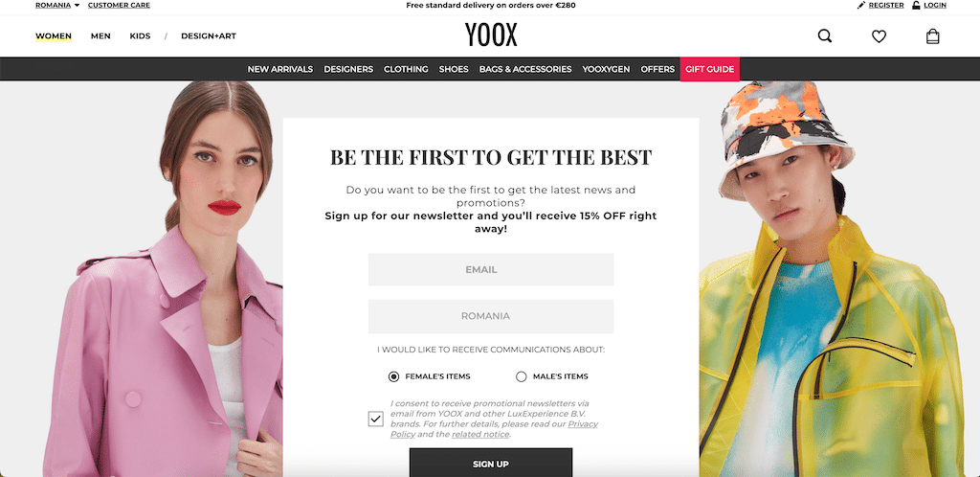Open the related notice link

point(480,435)
